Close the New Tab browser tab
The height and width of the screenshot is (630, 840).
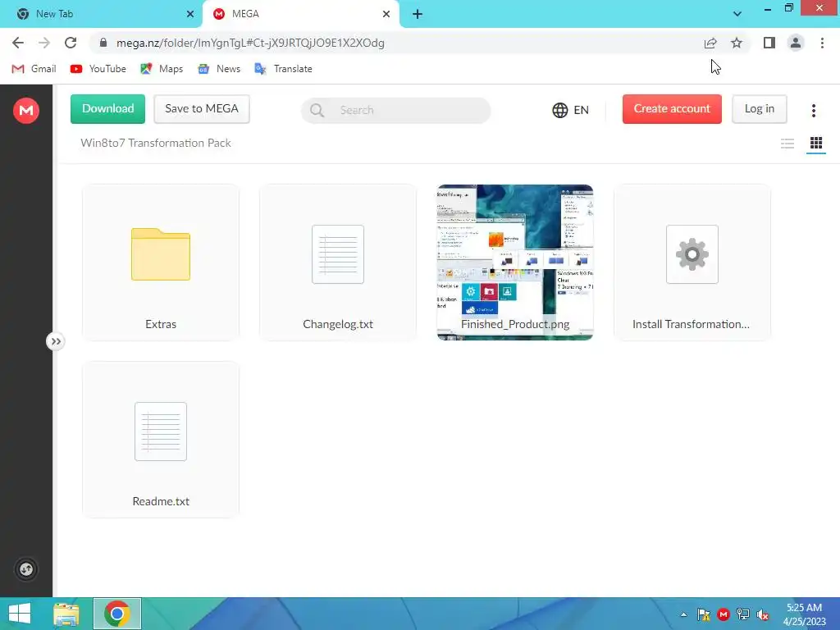(190, 14)
